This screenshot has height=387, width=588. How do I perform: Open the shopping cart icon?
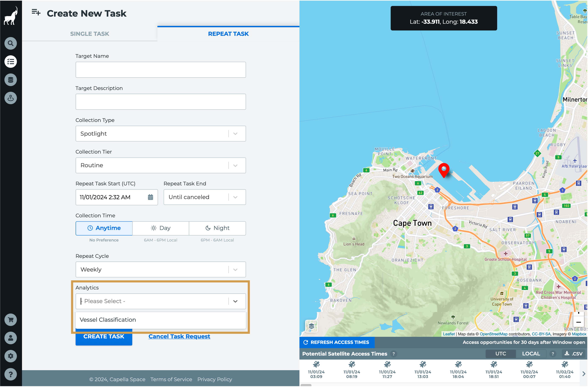tap(11, 320)
